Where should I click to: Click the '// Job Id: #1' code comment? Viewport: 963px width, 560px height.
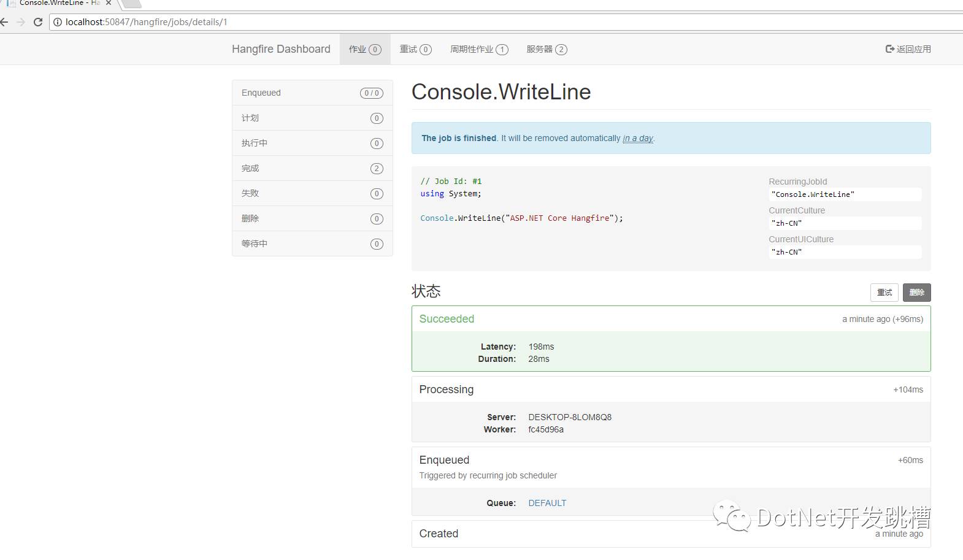[451, 182]
